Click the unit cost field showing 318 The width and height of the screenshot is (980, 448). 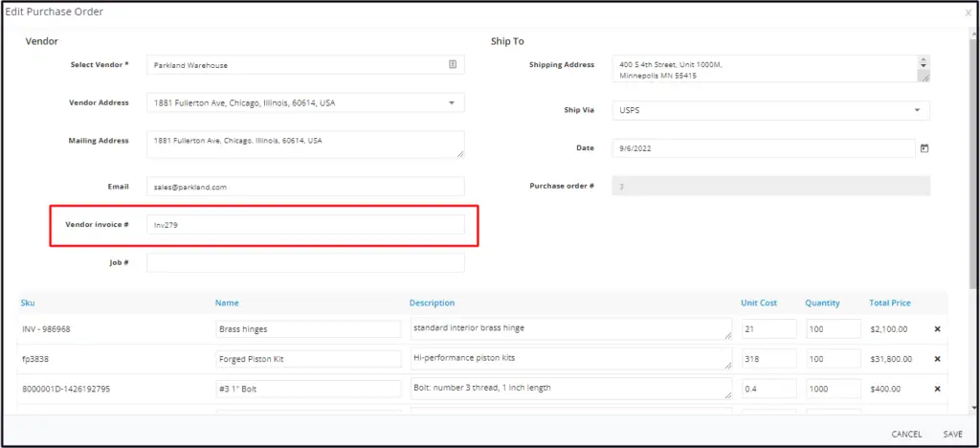(x=769, y=359)
